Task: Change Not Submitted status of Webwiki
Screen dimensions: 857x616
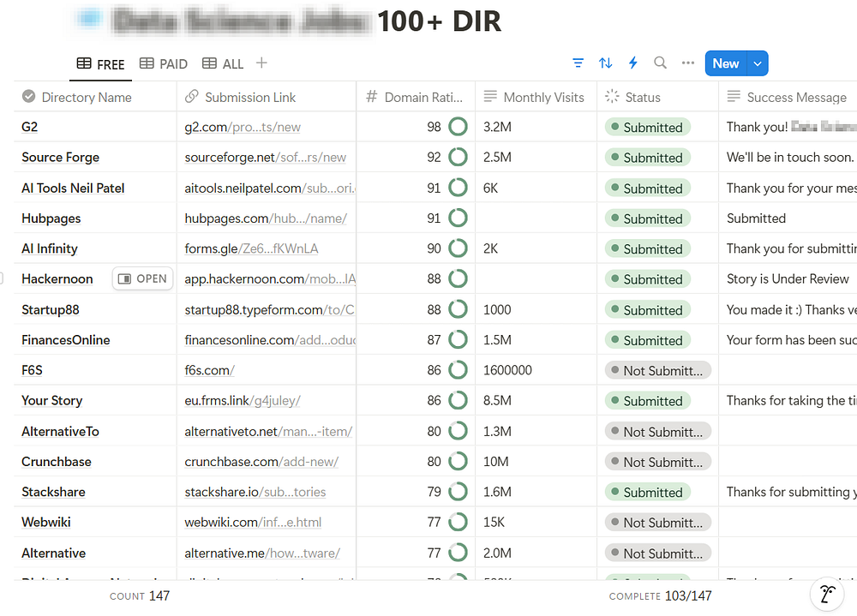Action: (658, 523)
